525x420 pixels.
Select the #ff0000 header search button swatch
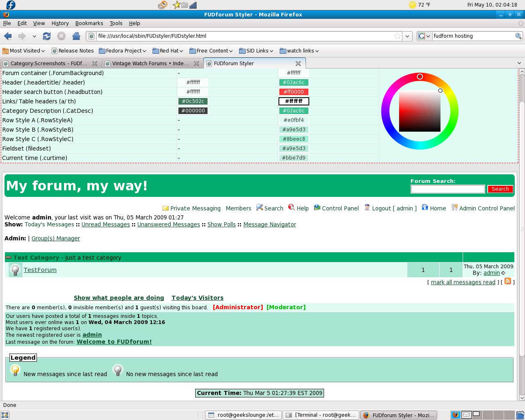(x=294, y=92)
